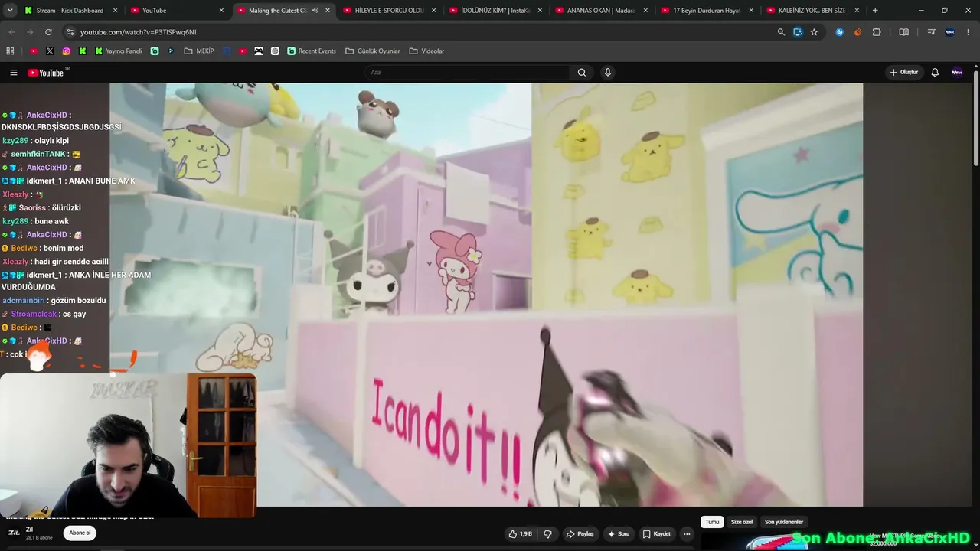Viewport: 980px width, 551px height.
Task: Open the Videolar bookmarks folder
Action: coord(426,51)
